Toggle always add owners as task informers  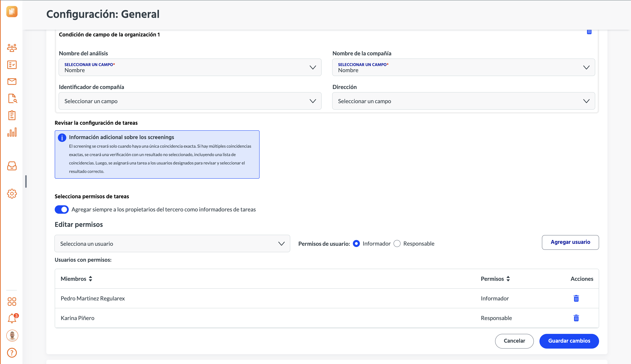tap(62, 210)
